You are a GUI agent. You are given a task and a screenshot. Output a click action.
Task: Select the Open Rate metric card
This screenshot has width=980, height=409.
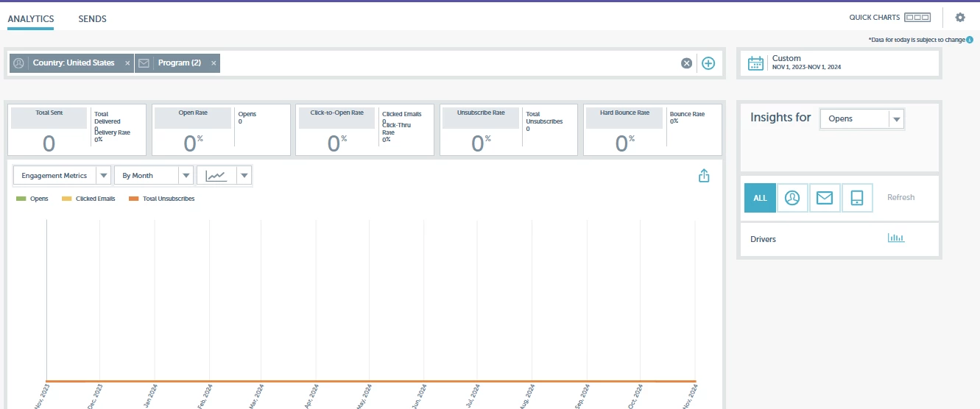221,130
